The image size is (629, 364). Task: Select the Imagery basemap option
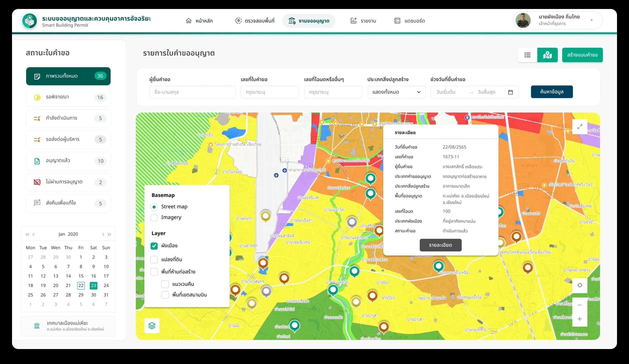[154, 217]
